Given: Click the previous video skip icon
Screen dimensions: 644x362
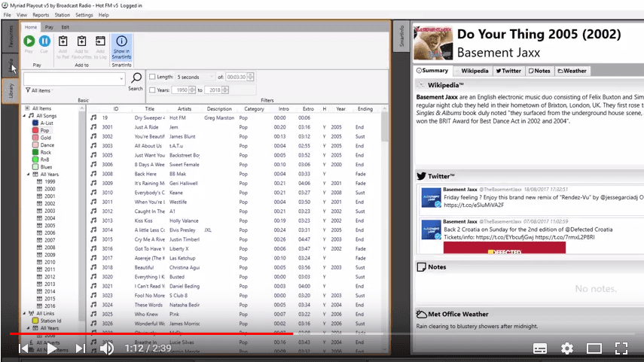Looking at the screenshot, I should [23, 348].
